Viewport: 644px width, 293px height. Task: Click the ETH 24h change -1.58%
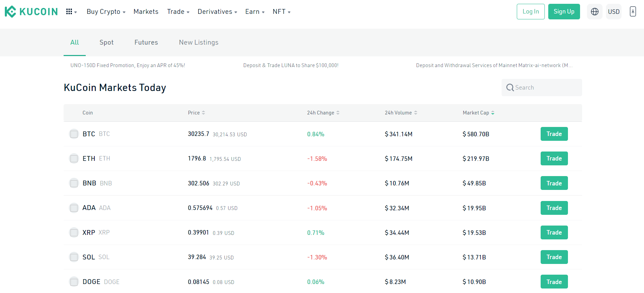(x=317, y=159)
